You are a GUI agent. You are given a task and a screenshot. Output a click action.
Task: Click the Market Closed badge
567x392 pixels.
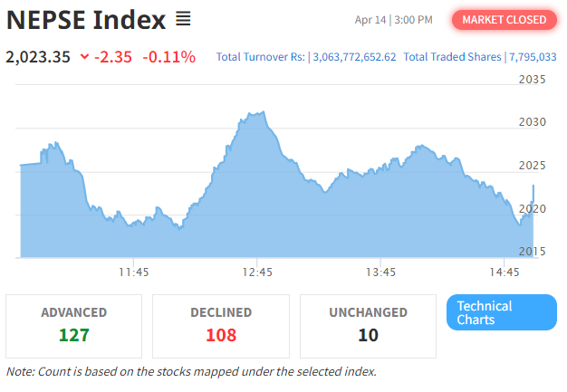(504, 19)
